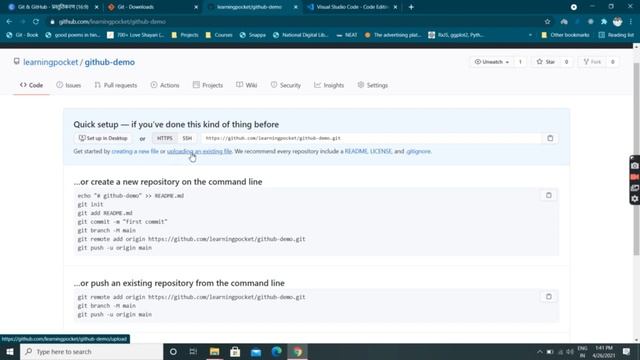Image resolution: width=640 pixels, height=360 pixels.
Task: Open the Insights tab
Action: [x=329, y=85]
